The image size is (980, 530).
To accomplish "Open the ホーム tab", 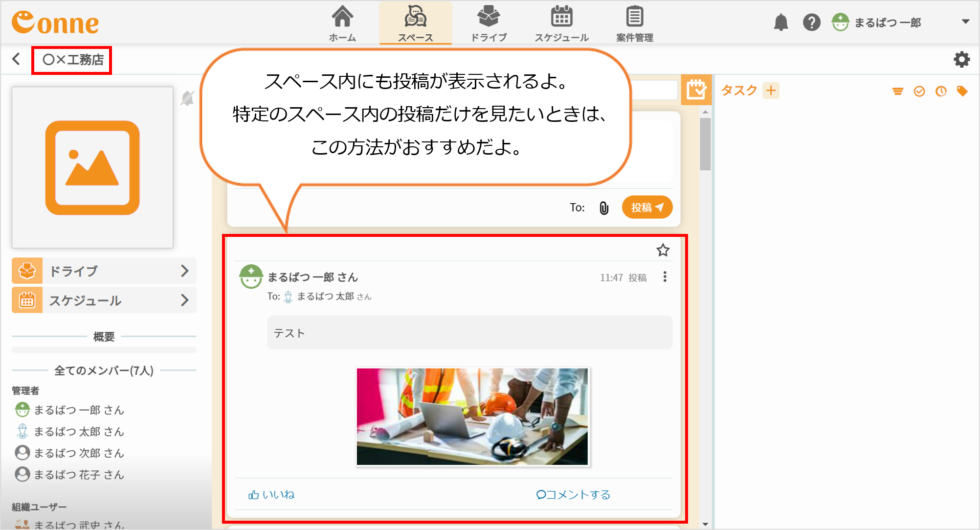I will click(x=342, y=23).
